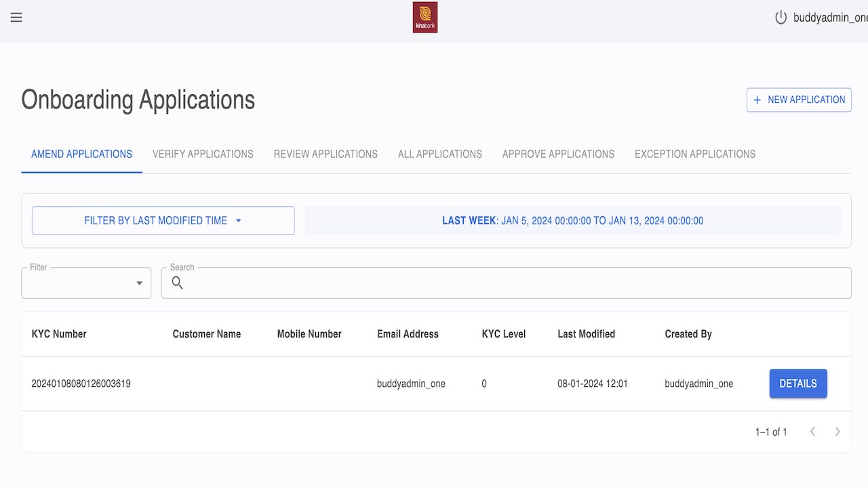Image resolution: width=868 pixels, height=488 pixels.
Task: Open the All Applications tab
Action: click(x=440, y=154)
